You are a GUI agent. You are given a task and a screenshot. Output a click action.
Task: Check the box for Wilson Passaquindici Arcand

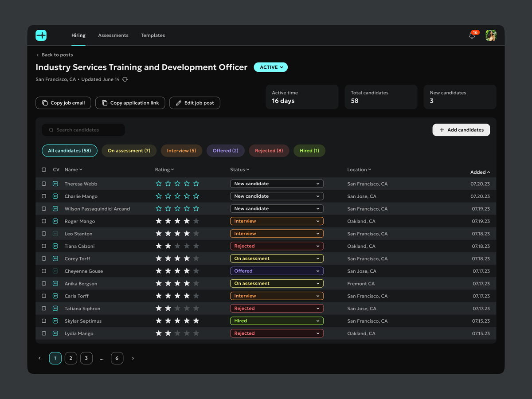(44, 209)
